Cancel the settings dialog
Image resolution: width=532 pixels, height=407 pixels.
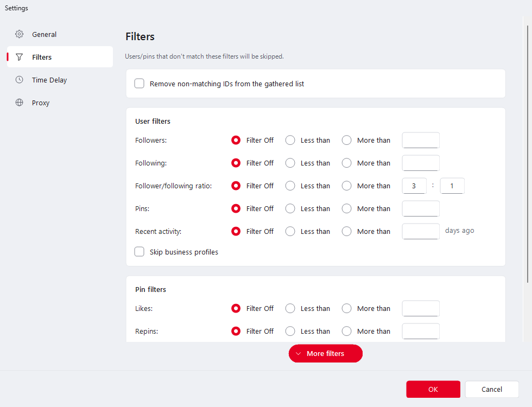(492, 389)
